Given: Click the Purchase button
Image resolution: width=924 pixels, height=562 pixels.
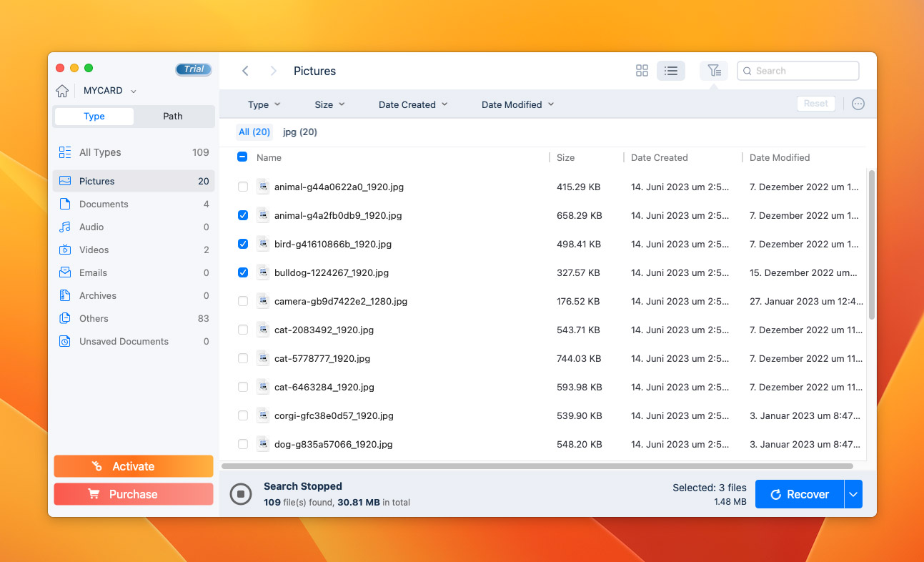Looking at the screenshot, I should [134, 494].
